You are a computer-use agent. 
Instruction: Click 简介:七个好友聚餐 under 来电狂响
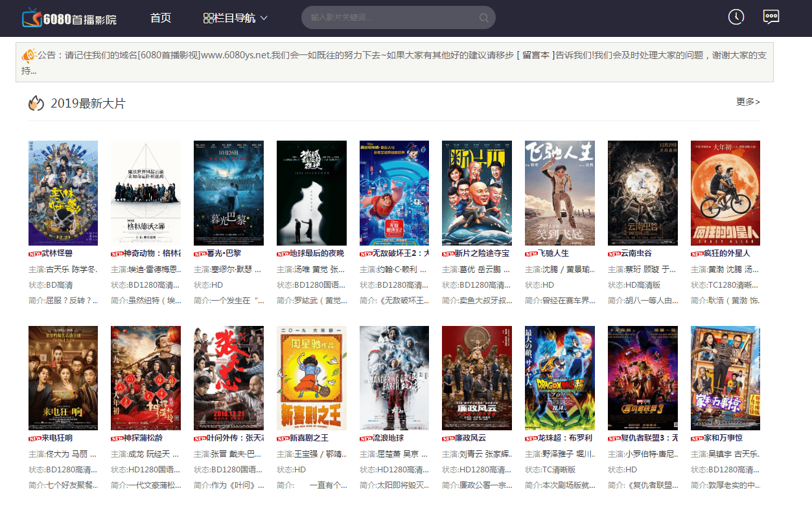click(63, 485)
